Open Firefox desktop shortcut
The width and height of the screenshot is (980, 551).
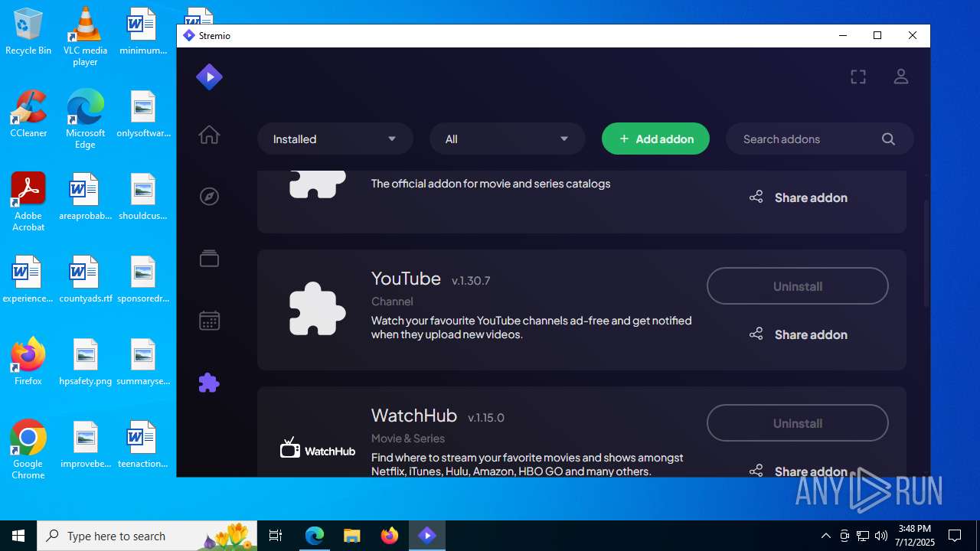pos(28,362)
